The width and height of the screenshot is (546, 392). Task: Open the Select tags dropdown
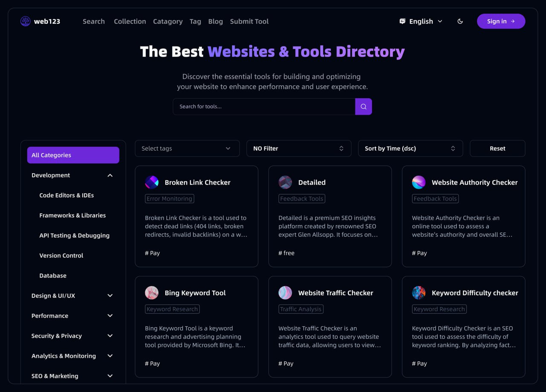click(x=187, y=148)
